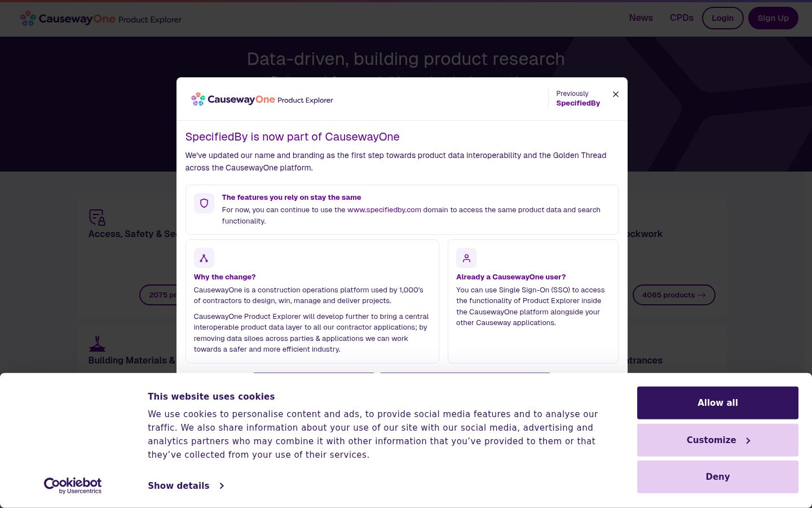Click the network icon above Why the change
Image resolution: width=812 pixels, height=508 pixels.
tap(204, 258)
